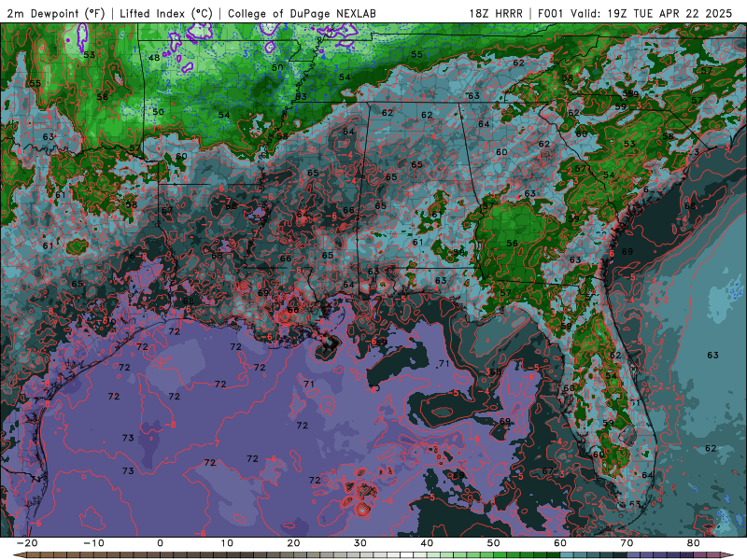Image resolution: width=747 pixels, height=560 pixels.
Task: Click the "50" colorbar tick label
Action: point(494,543)
